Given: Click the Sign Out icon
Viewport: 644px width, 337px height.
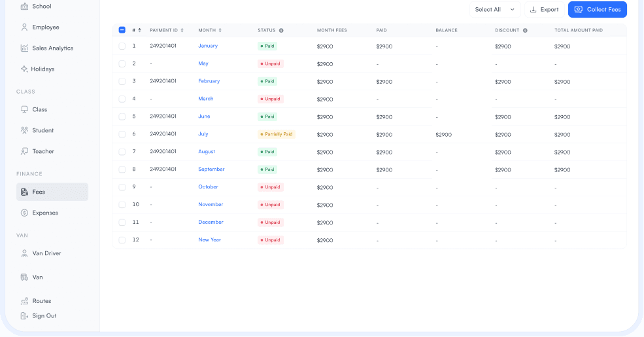Looking at the screenshot, I should tap(24, 316).
